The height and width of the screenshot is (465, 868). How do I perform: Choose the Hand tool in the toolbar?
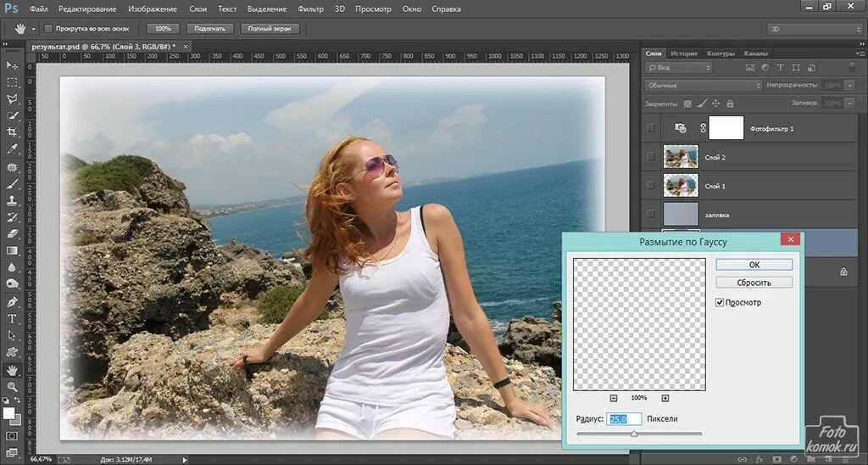tap(12, 370)
